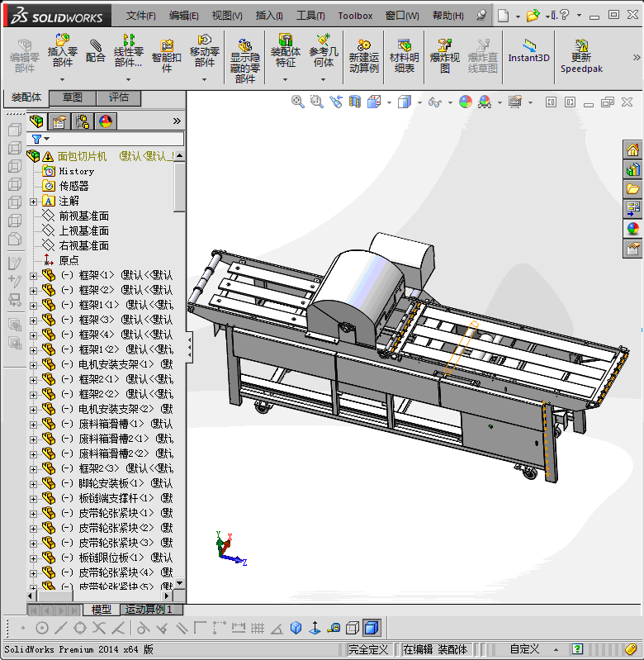Open the filter dropdown in feature tree
The height and width of the screenshot is (660, 644).
(46, 139)
